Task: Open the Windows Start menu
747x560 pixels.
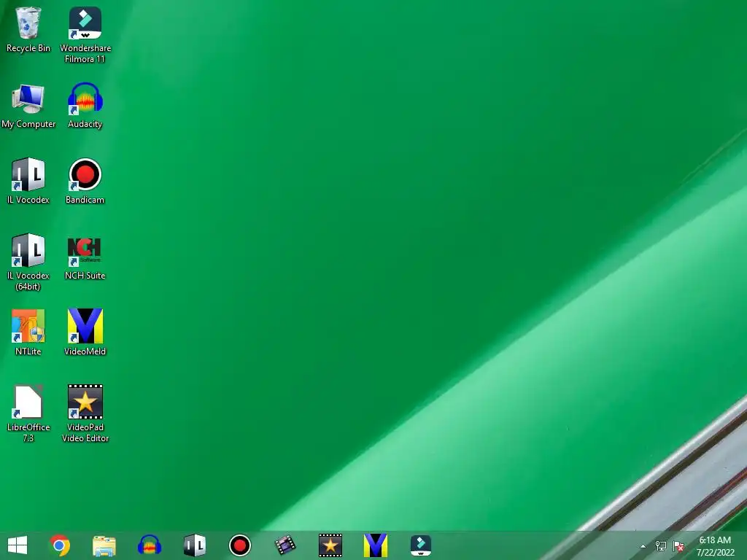Action: [x=18, y=545]
